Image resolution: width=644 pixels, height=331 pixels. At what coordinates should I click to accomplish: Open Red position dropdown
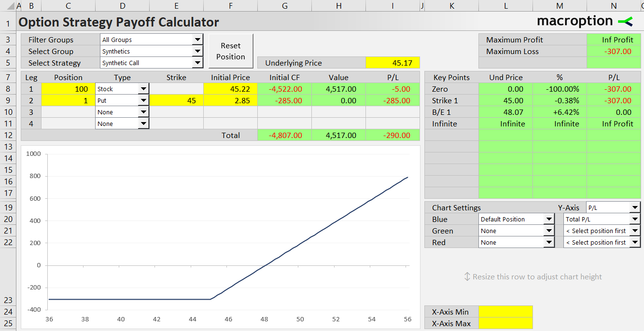[549, 242]
